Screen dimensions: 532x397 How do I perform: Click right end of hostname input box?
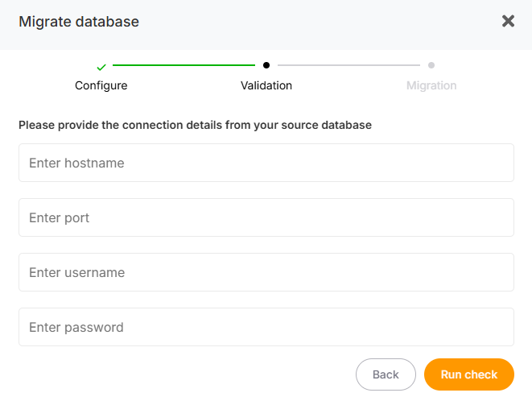(x=499, y=163)
